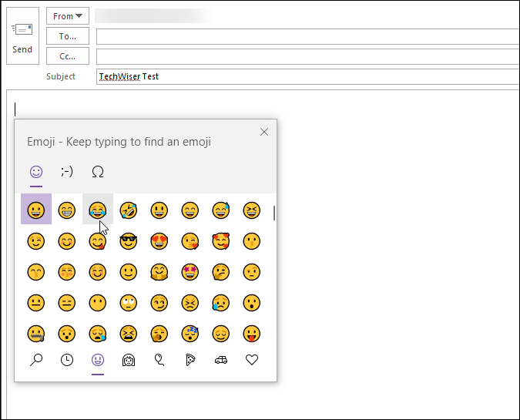Click the emoji list scrollbar
This screenshot has height=420, width=520.
pyautogui.click(x=274, y=212)
